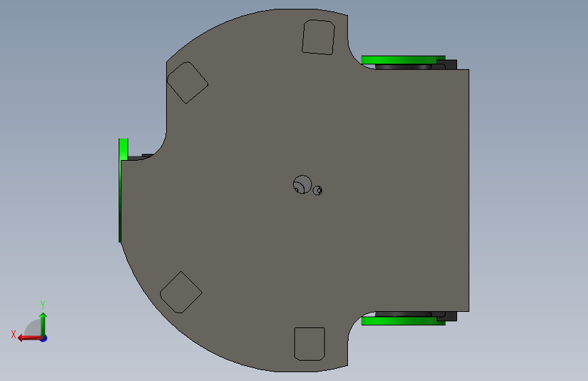The width and height of the screenshot is (588, 381).
Task: Select the tilted square cutout at the upper left
Action: [x=187, y=83]
